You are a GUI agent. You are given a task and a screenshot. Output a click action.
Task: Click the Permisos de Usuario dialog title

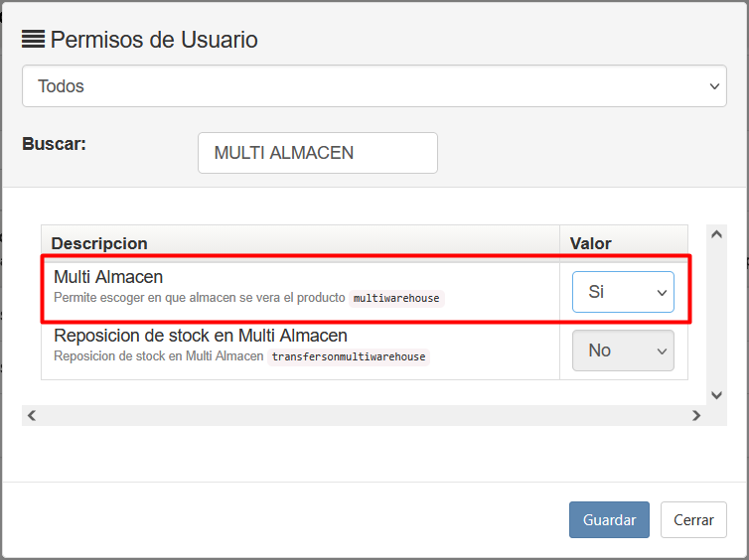pos(154,40)
